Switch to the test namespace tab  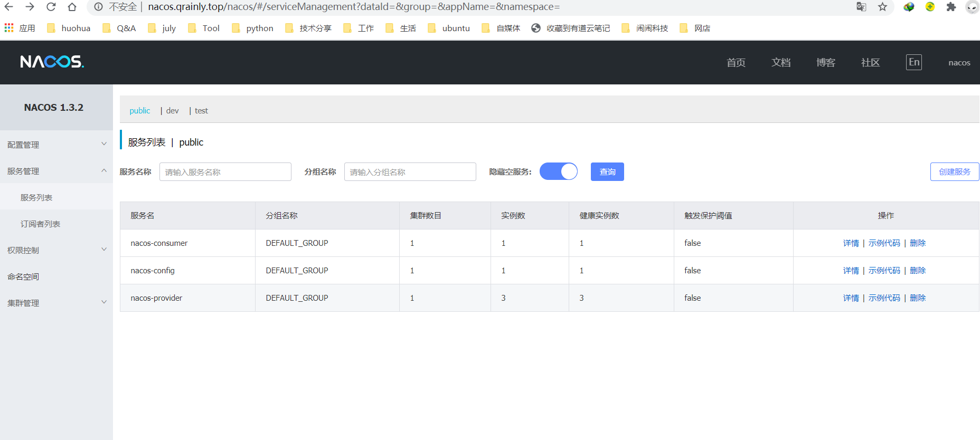click(x=201, y=110)
